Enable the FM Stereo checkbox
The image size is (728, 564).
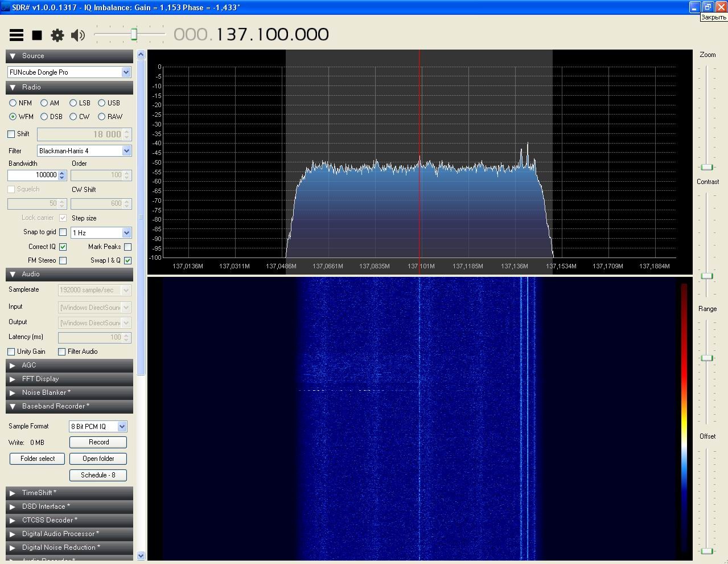click(x=63, y=260)
